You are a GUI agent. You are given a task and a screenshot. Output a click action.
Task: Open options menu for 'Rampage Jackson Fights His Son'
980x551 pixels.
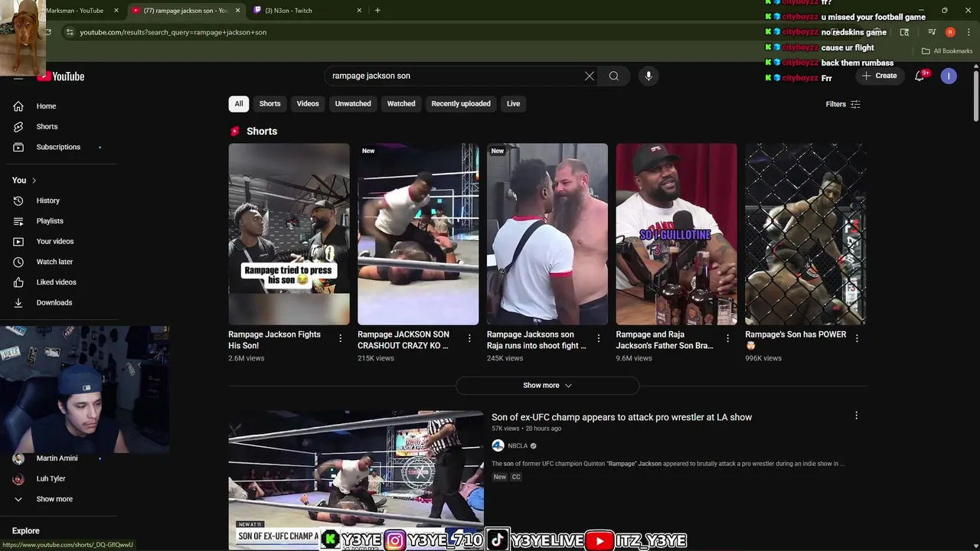[340, 337]
